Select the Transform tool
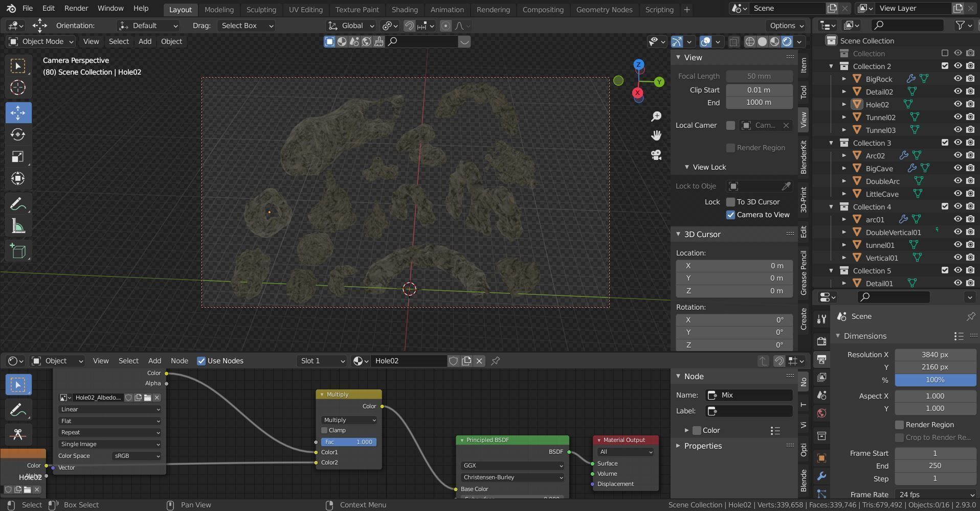This screenshot has width=980, height=511. [x=18, y=178]
